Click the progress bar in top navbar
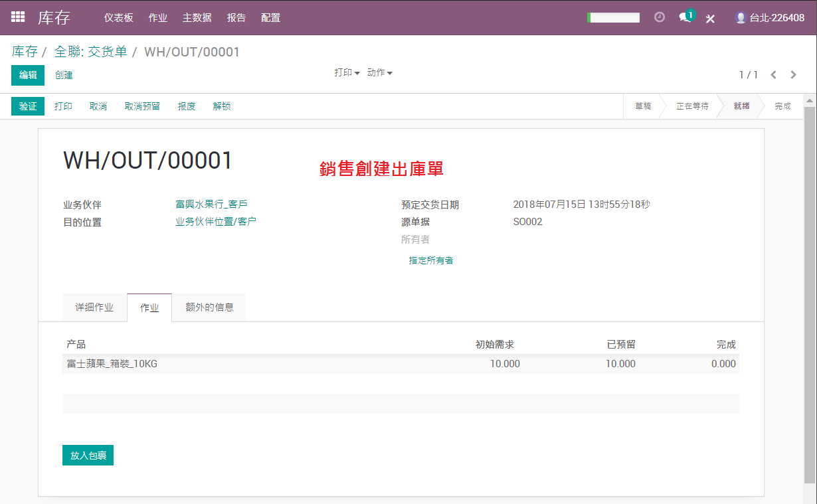The image size is (817, 504). click(613, 18)
